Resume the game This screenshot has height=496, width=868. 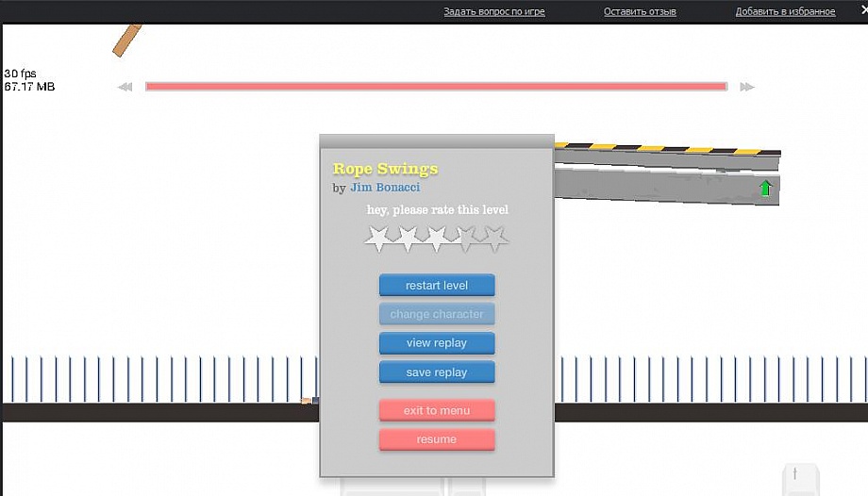437,439
